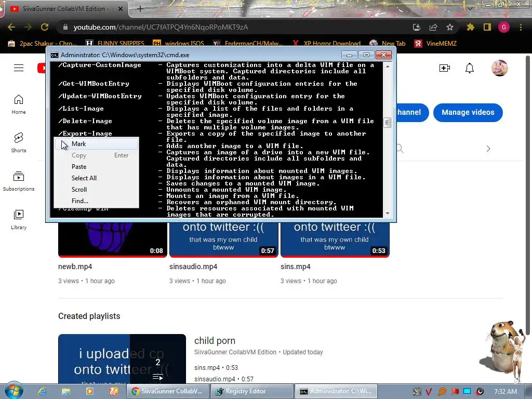This screenshot has height=399, width=532.
Task: Toggle Chrome's side panel icon
Action: pos(487,27)
